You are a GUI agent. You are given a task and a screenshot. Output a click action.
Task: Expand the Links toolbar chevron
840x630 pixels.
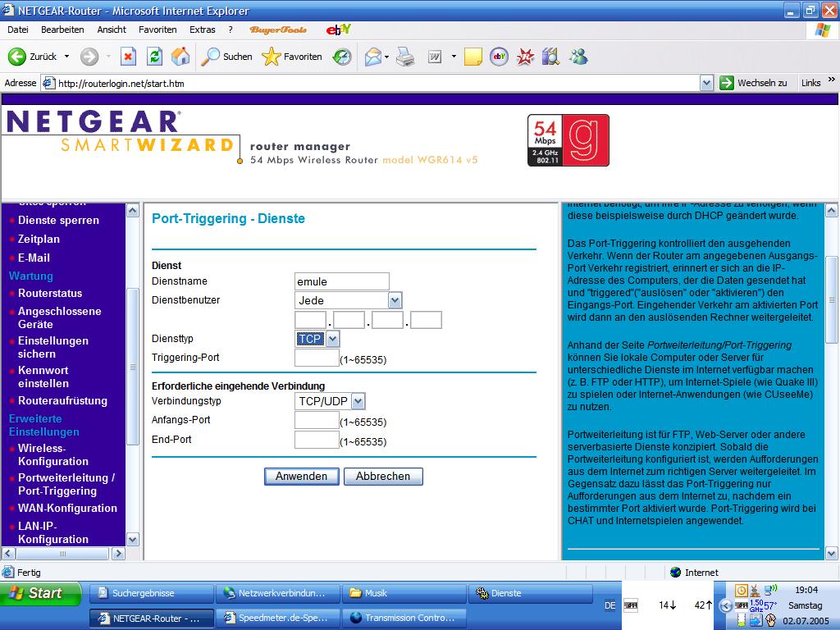(831, 80)
